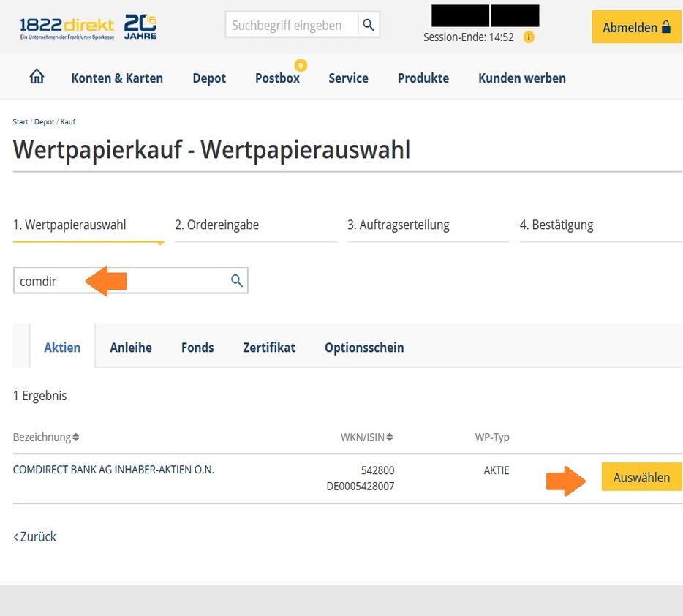Click Start breadcrumb link
The height and width of the screenshot is (616, 683).
(x=20, y=121)
